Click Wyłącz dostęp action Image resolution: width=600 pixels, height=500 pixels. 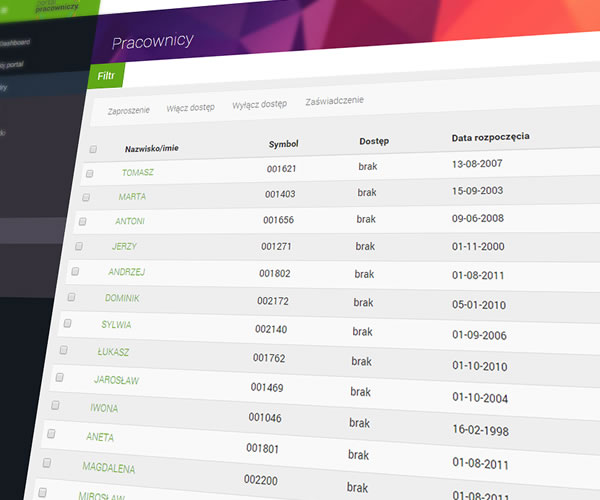pyautogui.click(x=259, y=104)
